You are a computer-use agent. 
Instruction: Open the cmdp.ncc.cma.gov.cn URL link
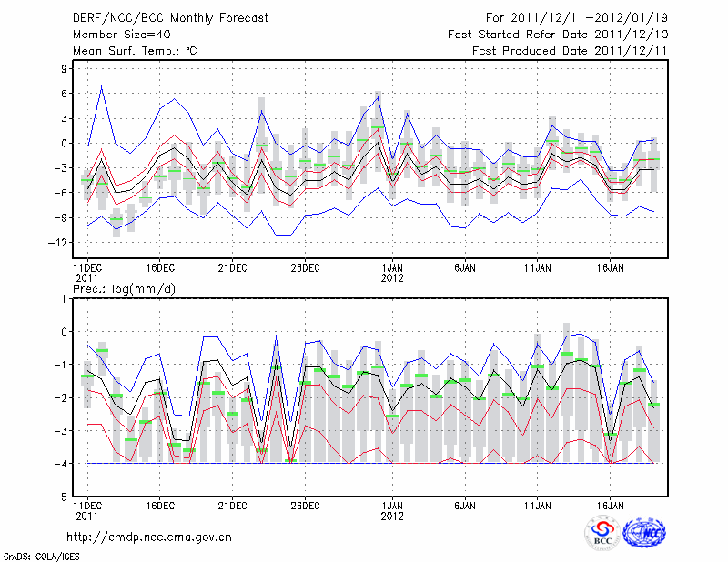point(148,537)
